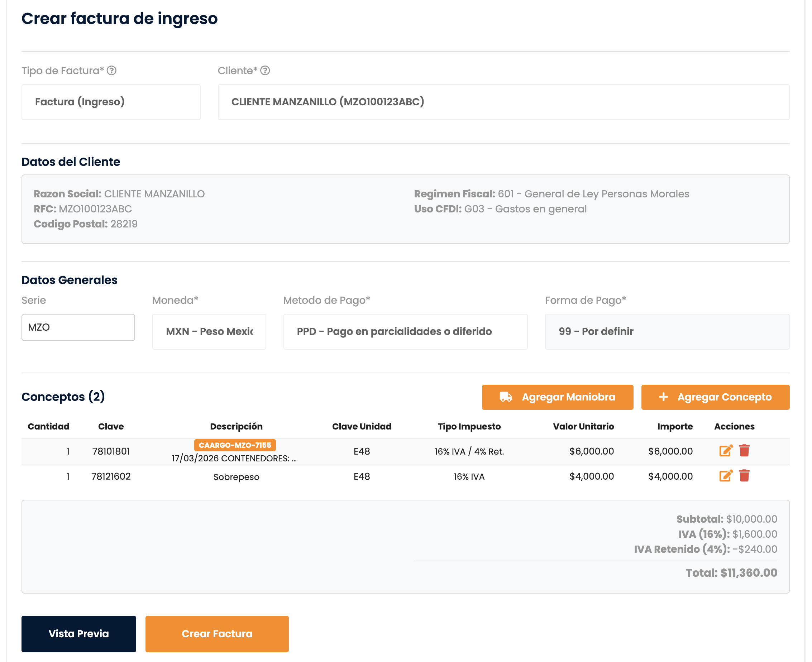Image resolution: width=812 pixels, height=662 pixels.
Task: Delete the 78101801 concept row
Action: tap(744, 451)
